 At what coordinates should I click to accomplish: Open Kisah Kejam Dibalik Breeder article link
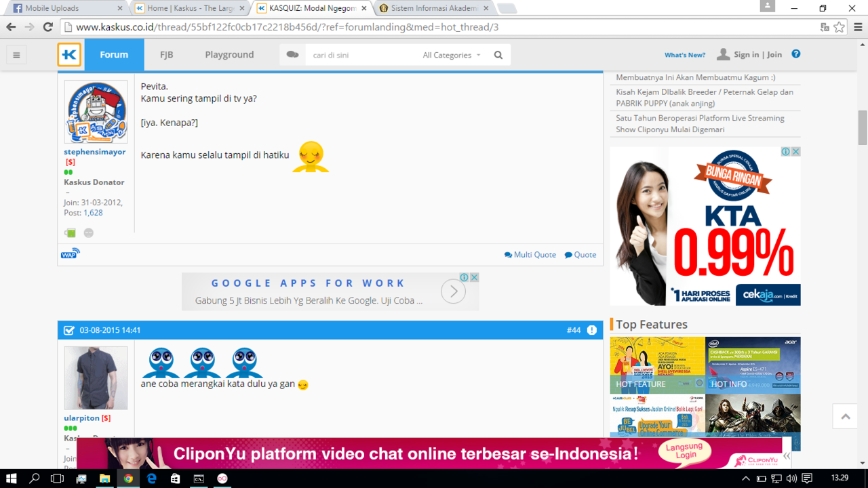click(x=705, y=98)
